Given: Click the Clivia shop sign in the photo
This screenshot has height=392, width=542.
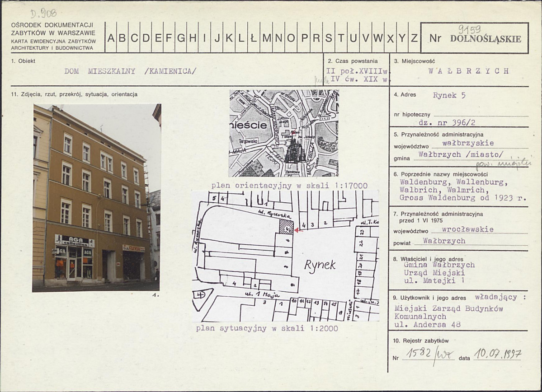Looking at the screenshot, I should (134, 248).
